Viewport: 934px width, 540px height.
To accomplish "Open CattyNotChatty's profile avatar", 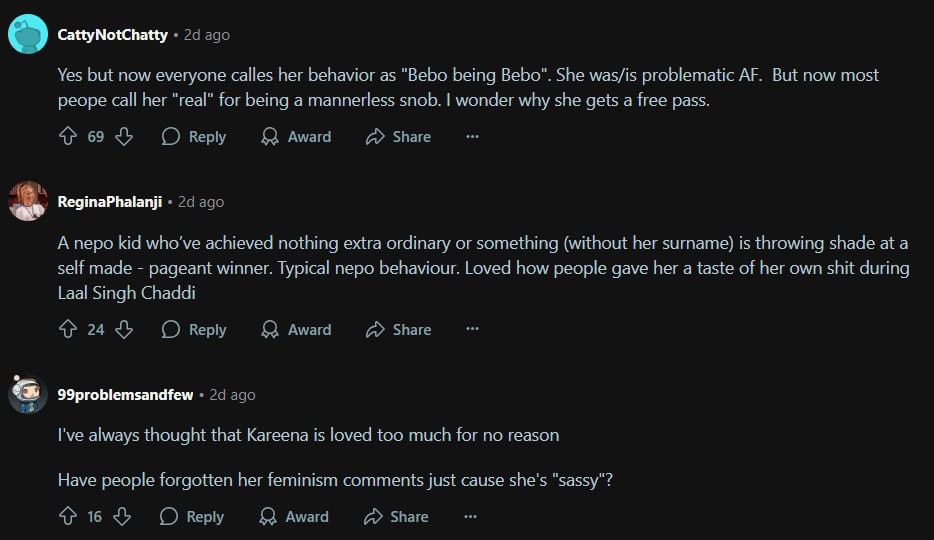I will tap(28, 35).
